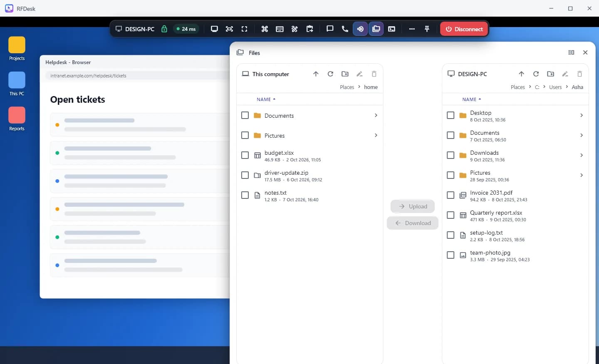Click the command key shortcuts icon

[265, 29]
